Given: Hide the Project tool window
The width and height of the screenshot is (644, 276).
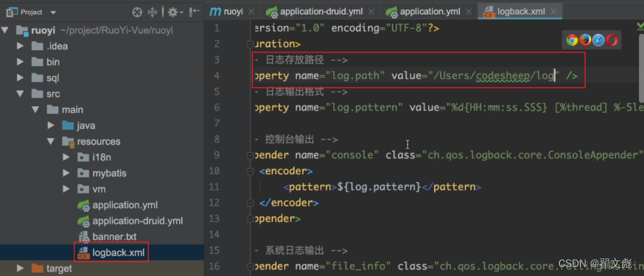Looking at the screenshot, I should coord(194,13).
